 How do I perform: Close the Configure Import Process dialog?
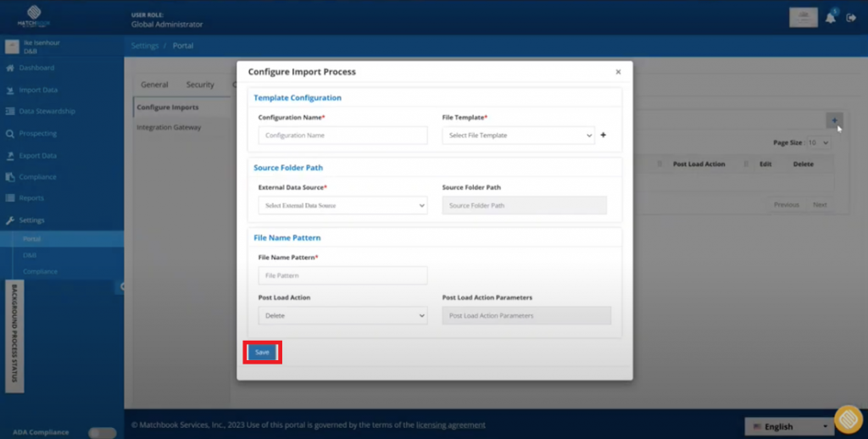point(618,72)
